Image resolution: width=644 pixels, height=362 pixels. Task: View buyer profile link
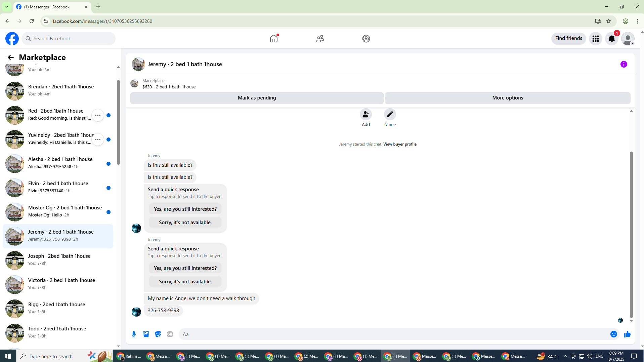[x=400, y=144]
